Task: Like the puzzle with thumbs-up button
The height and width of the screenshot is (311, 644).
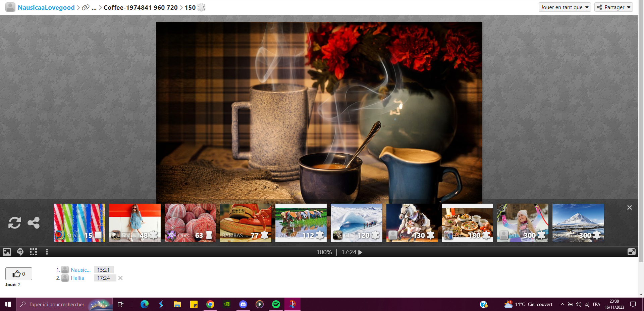Action: [x=19, y=274]
